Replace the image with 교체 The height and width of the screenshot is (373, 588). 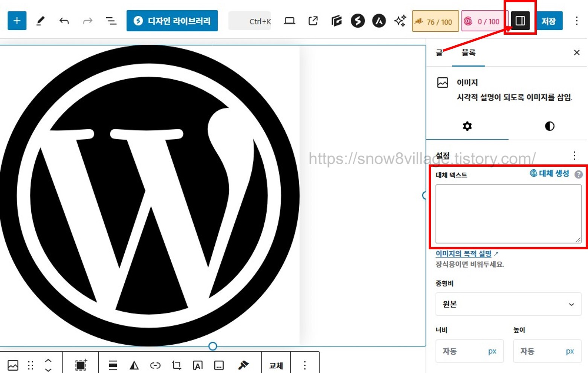[x=276, y=365]
